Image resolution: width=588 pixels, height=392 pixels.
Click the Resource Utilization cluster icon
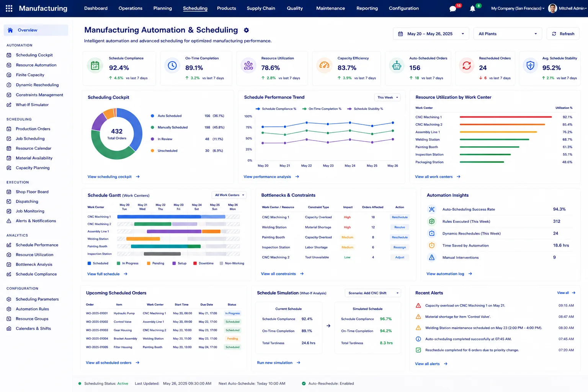pyautogui.click(x=248, y=66)
